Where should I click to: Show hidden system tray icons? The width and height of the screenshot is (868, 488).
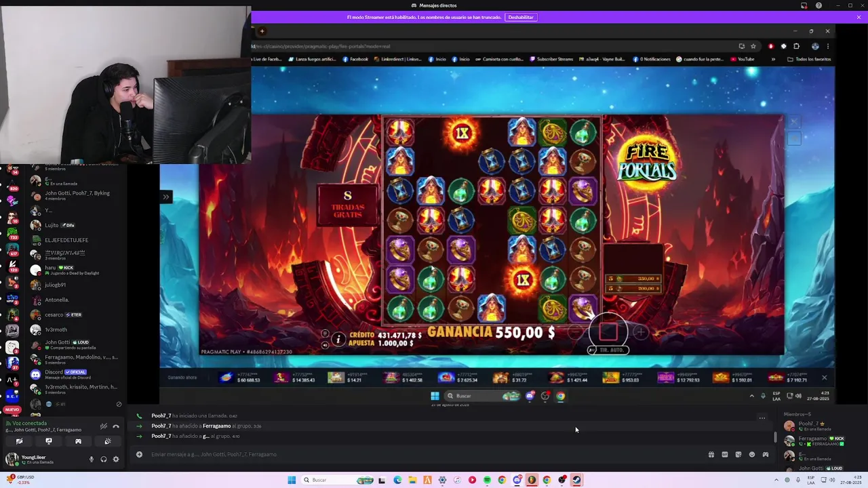pyautogui.click(x=776, y=480)
